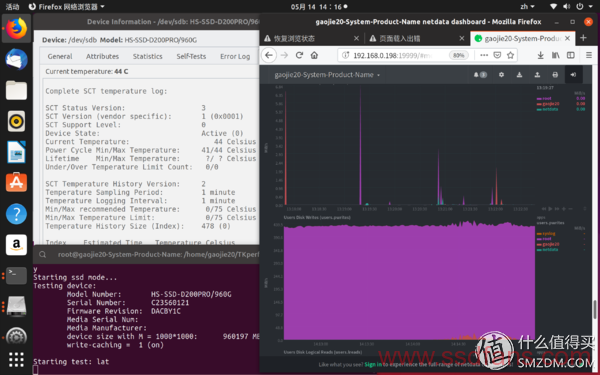The image size is (600, 375).
Task: Print the netdata dashboard
Action: 555,75
